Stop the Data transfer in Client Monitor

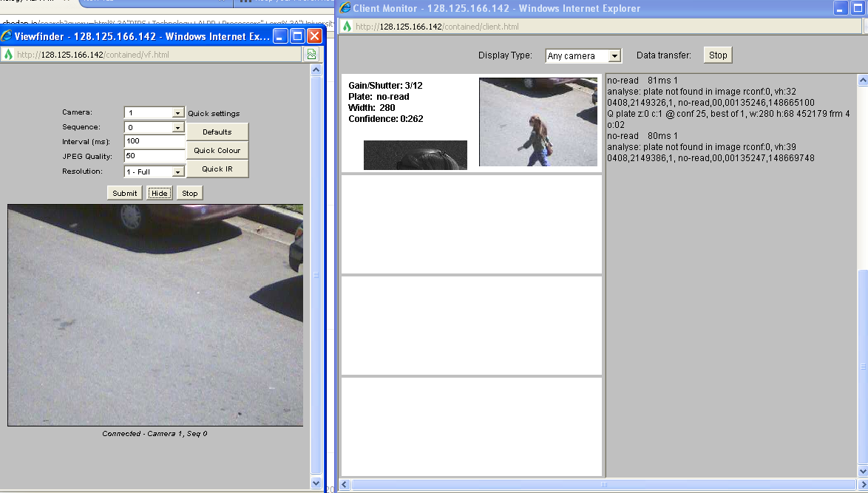(x=718, y=55)
